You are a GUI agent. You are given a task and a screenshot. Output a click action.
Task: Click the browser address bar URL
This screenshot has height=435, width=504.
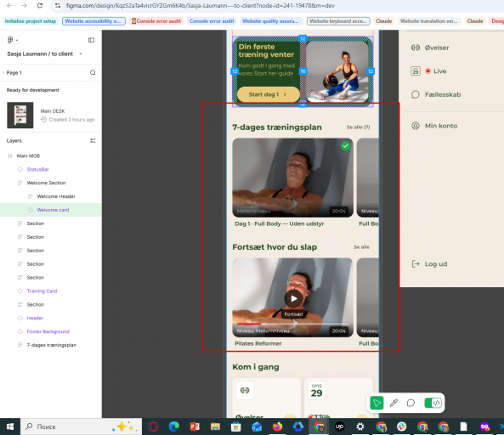coord(201,5)
